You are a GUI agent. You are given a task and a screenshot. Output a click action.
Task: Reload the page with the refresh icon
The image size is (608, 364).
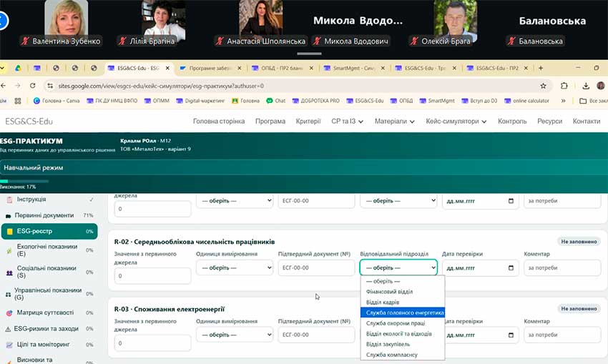pos(33,86)
